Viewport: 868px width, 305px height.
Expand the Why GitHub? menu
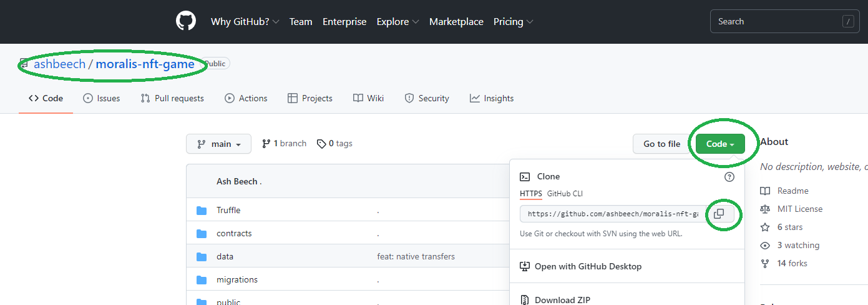pyautogui.click(x=245, y=21)
